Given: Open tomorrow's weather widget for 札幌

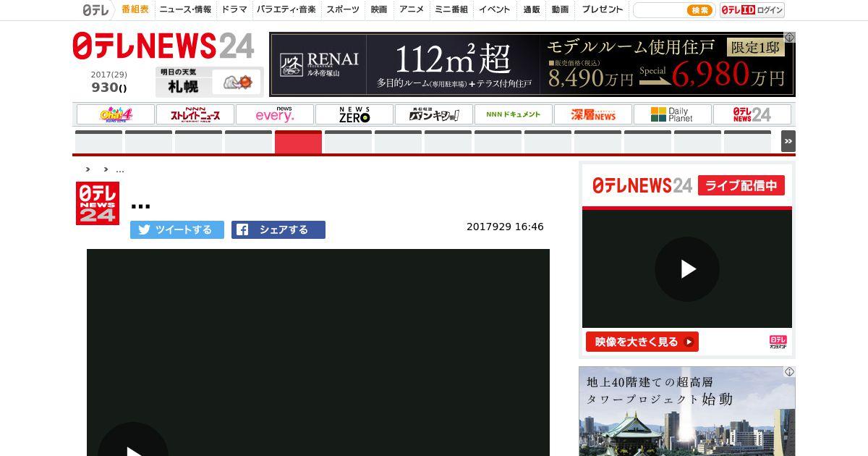Looking at the screenshot, I should click(209, 82).
